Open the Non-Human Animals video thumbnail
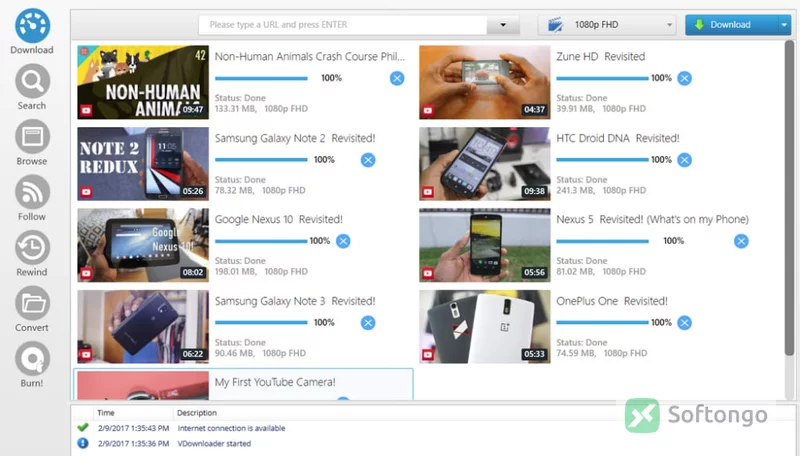800x456 pixels. 143,82
